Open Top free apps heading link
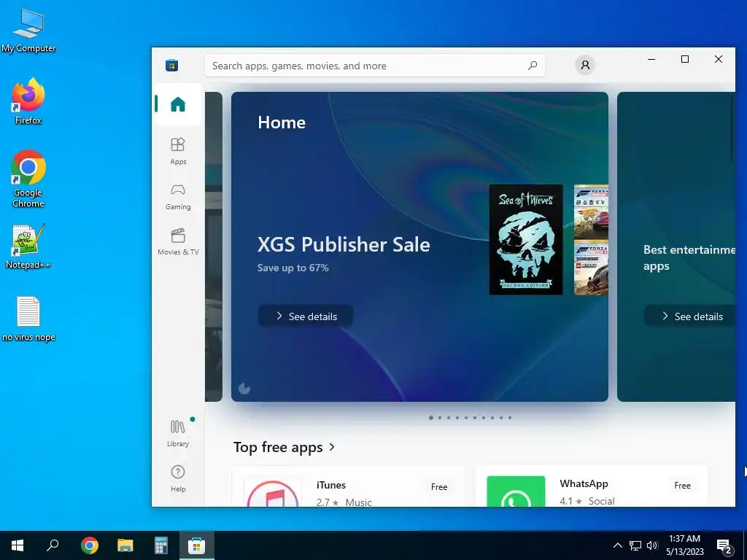The width and height of the screenshot is (747, 560). (x=278, y=447)
